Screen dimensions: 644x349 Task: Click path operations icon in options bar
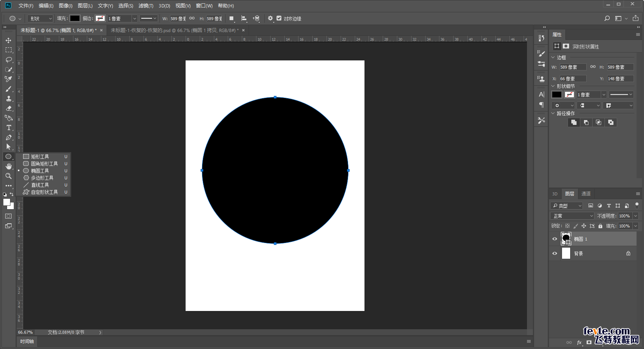231,18
